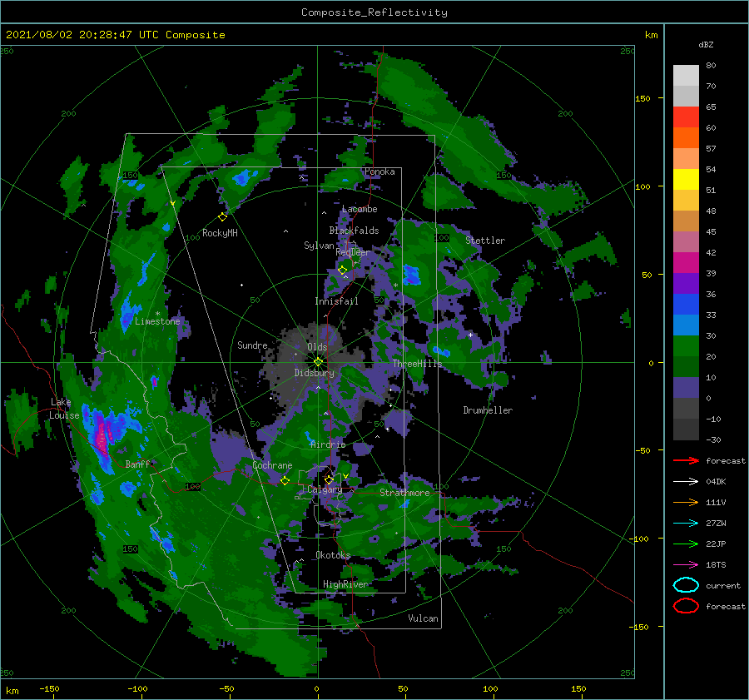The height and width of the screenshot is (700, 749).
Task: Click the yellow diamond marker near RockyMH
Action: (222, 217)
